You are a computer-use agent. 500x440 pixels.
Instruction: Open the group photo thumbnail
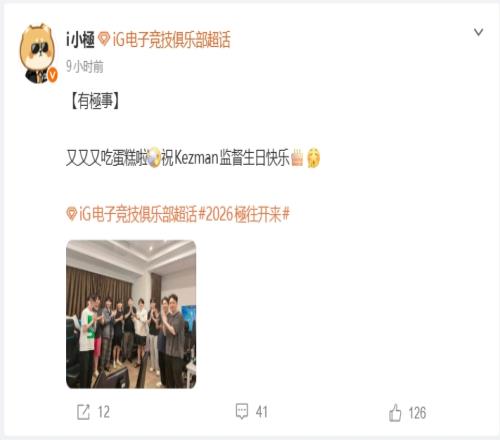pyautogui.click(x=131, y=314)
